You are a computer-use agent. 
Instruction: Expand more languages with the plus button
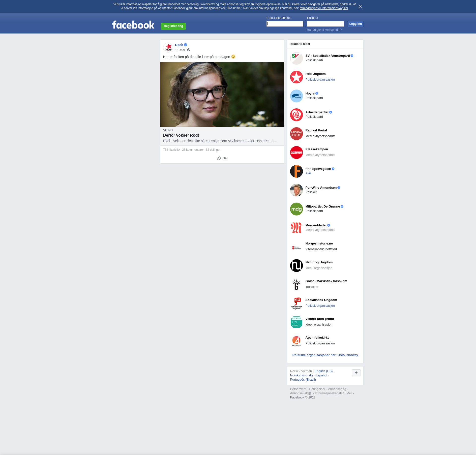coord(356,373)
